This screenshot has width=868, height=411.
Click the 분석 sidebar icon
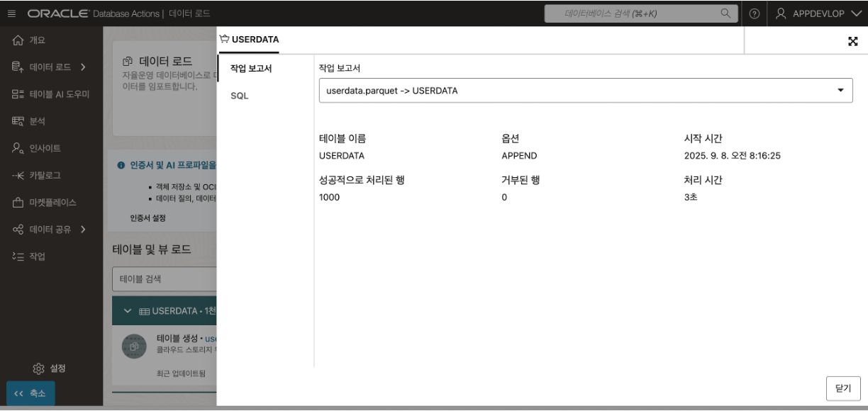coord(18,121)
